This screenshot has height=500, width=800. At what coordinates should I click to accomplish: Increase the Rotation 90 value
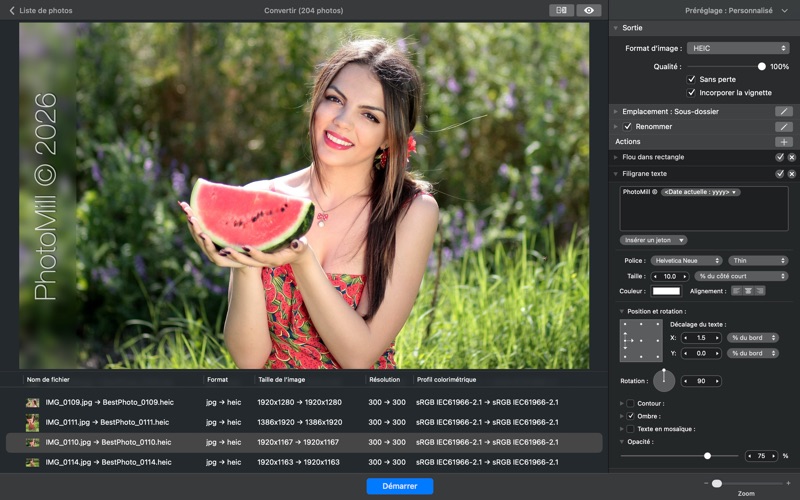717,381
